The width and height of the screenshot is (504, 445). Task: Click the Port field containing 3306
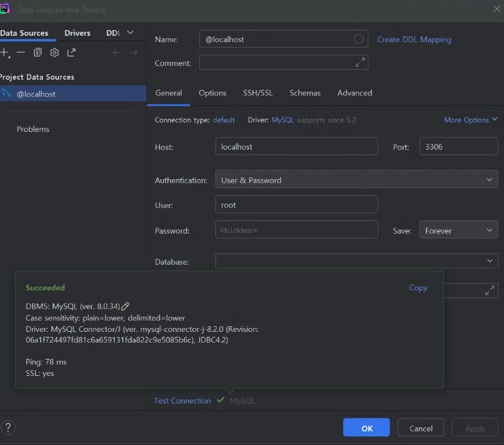459,146
